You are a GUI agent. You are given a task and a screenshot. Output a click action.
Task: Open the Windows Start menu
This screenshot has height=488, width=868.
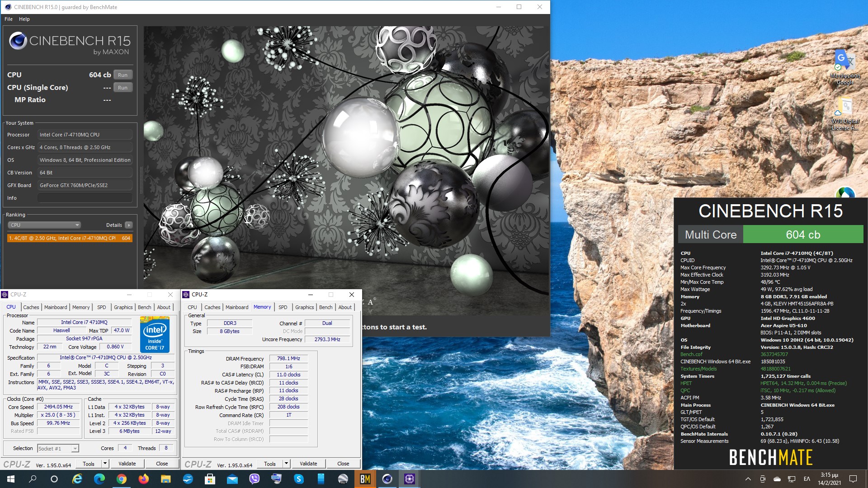click(x=11, y=479)
